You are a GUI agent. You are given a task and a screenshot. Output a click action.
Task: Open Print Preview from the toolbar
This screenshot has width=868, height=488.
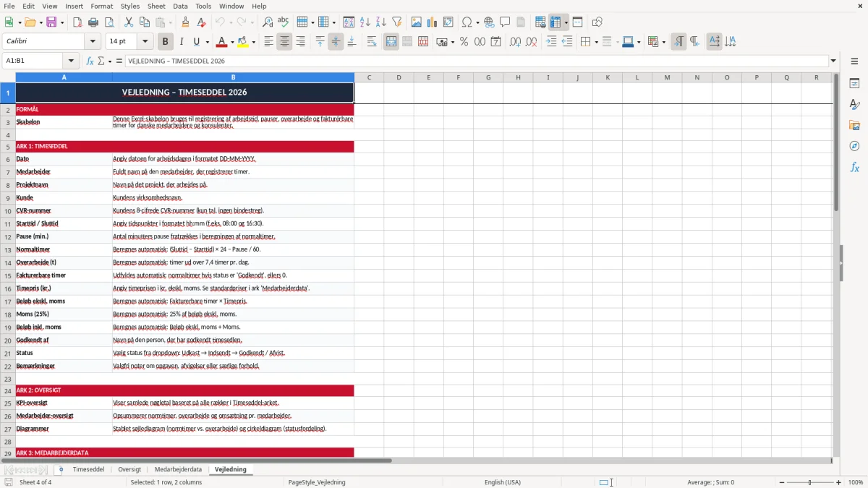click(x=109, y=22)
